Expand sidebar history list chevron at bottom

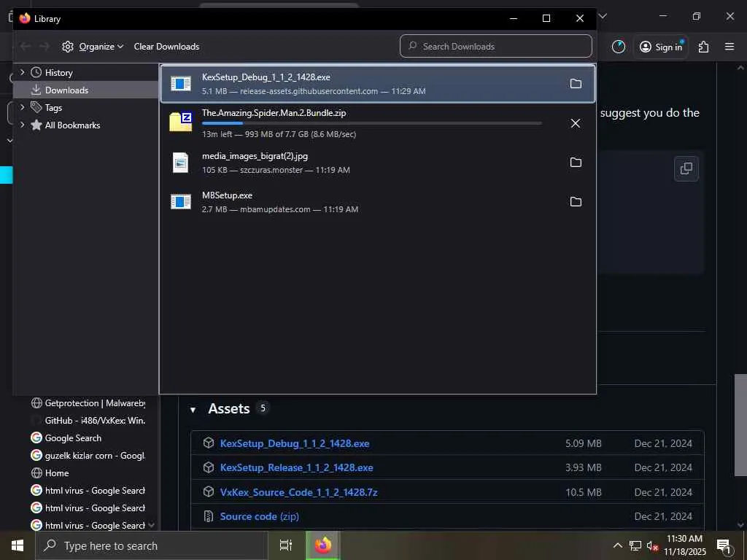pyautogui.click(x=152, y=525)
